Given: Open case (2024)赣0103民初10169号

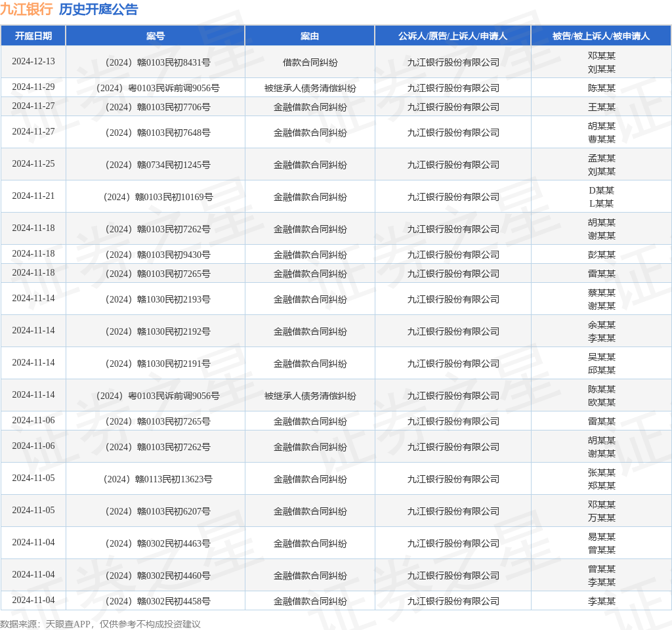Looking at the screenshot, I should (x=156, y=197).
